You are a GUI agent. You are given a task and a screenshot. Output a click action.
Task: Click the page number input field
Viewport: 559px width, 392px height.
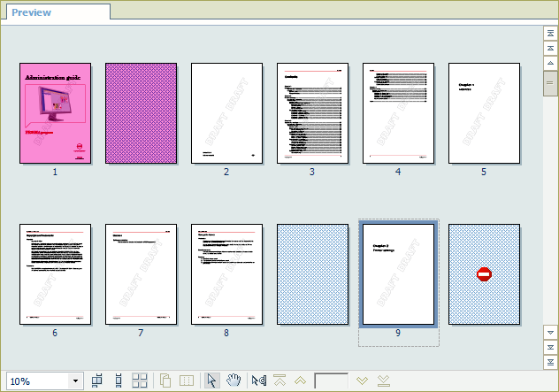coord(332,380)
